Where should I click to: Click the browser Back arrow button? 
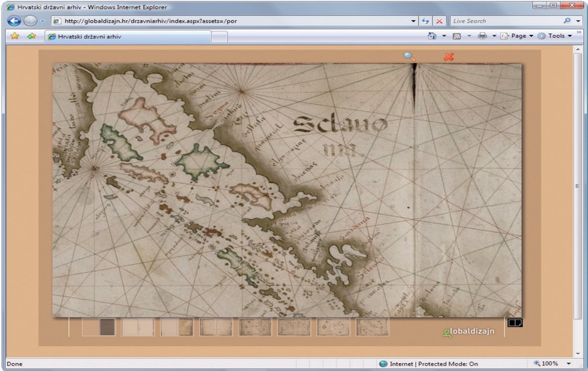click(x=14, y=21)
